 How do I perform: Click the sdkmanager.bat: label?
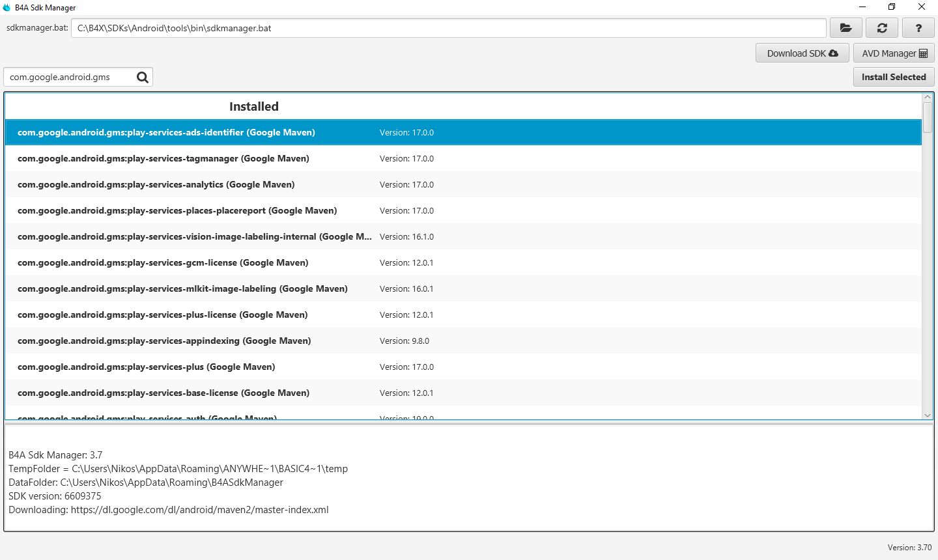click(x=37, y=28)
